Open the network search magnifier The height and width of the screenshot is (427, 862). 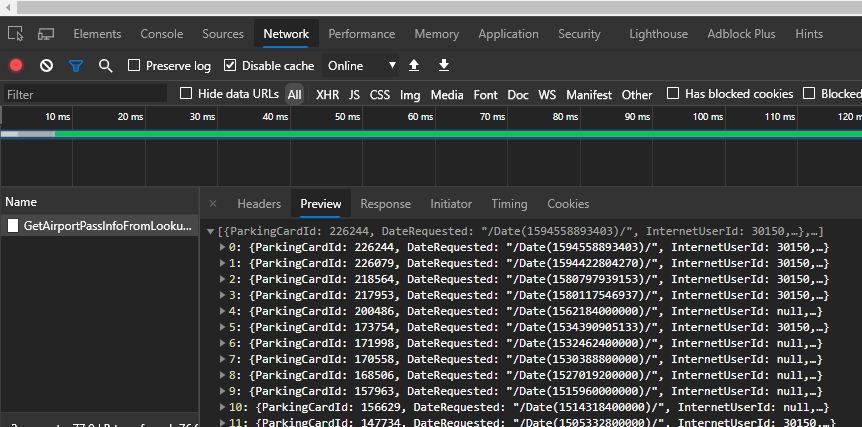[105, 66]
